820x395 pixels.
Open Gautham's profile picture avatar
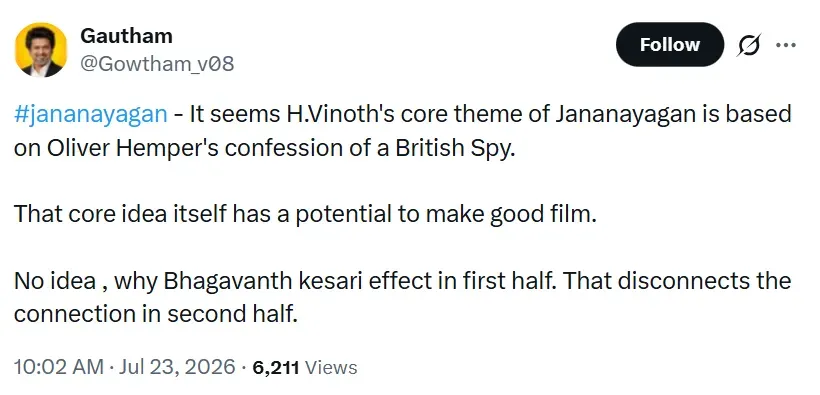(x=41, y=50)
